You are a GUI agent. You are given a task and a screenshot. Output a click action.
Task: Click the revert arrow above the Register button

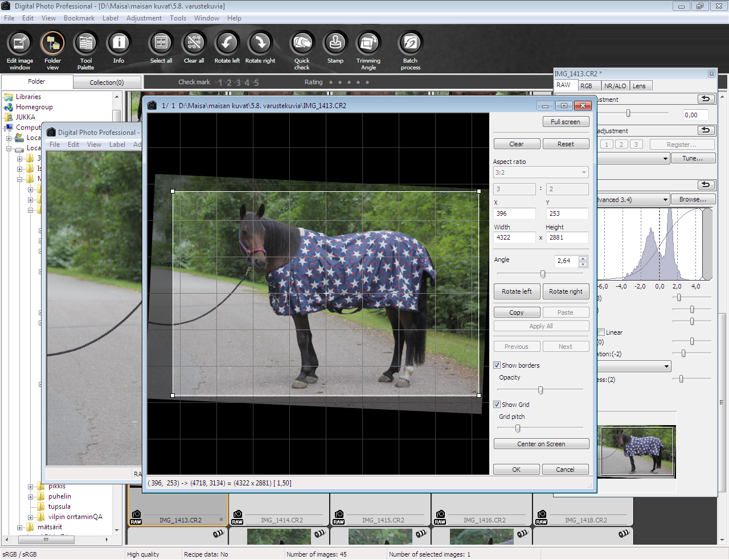click(706, 130)
